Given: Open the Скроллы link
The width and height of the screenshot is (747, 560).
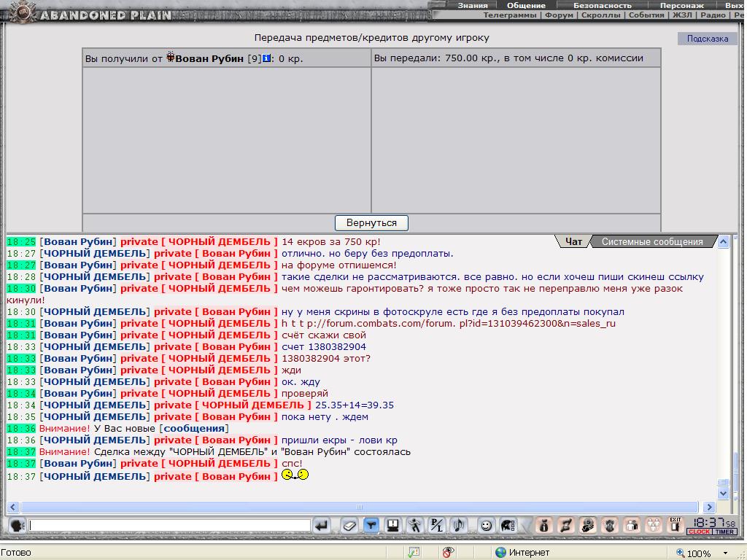Looking at the screenshot, I should (601, 15).
